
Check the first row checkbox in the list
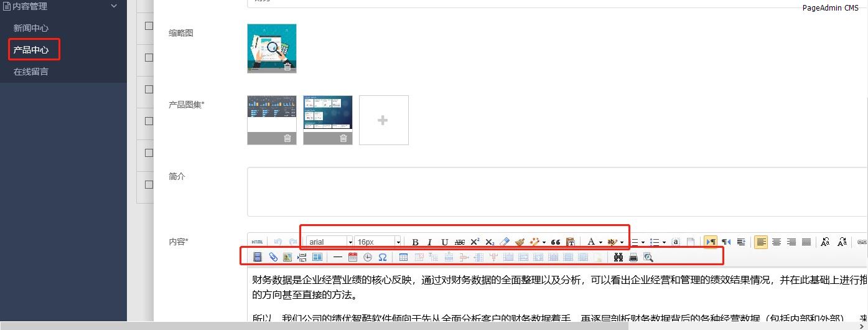[149, 26]
